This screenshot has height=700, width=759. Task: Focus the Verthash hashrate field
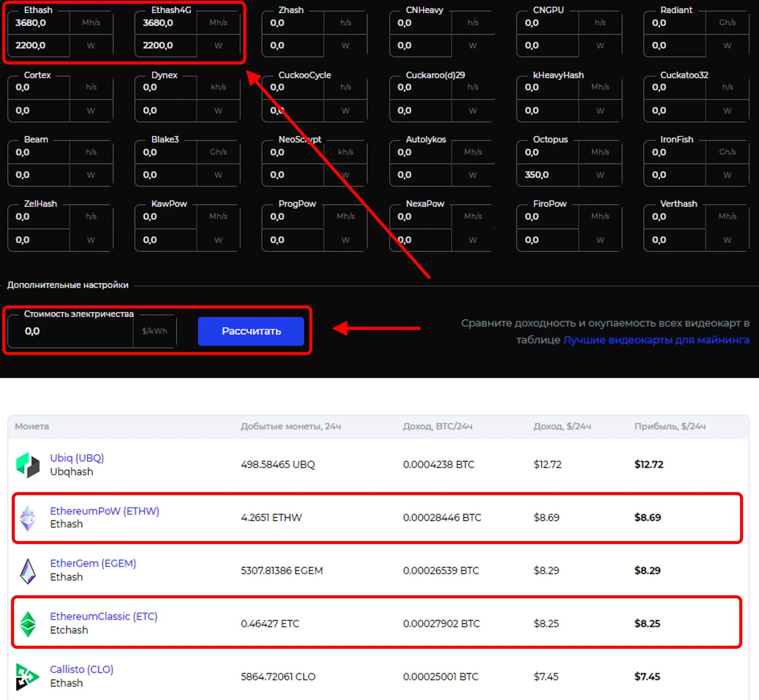click(x=675, y=217)
